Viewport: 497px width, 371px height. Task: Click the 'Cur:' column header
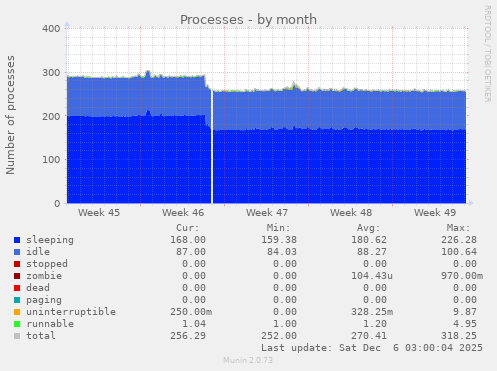(x=188, y=228)
